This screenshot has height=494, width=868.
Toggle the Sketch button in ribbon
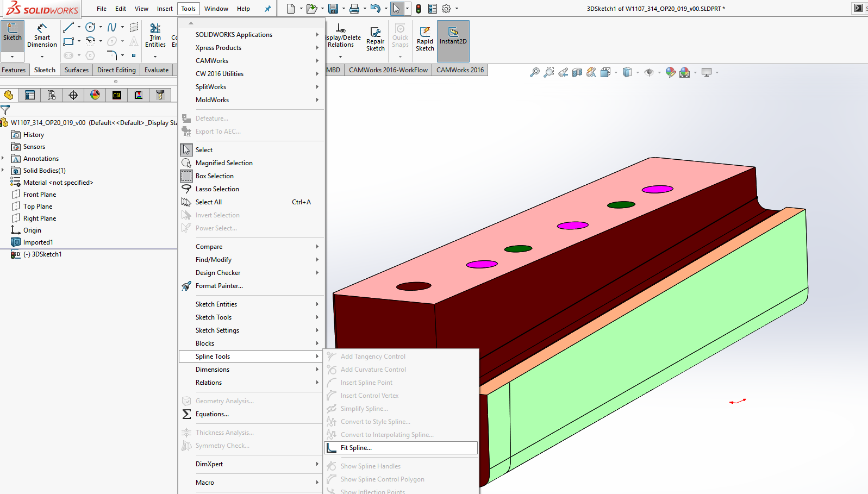(x=13, y=33)
